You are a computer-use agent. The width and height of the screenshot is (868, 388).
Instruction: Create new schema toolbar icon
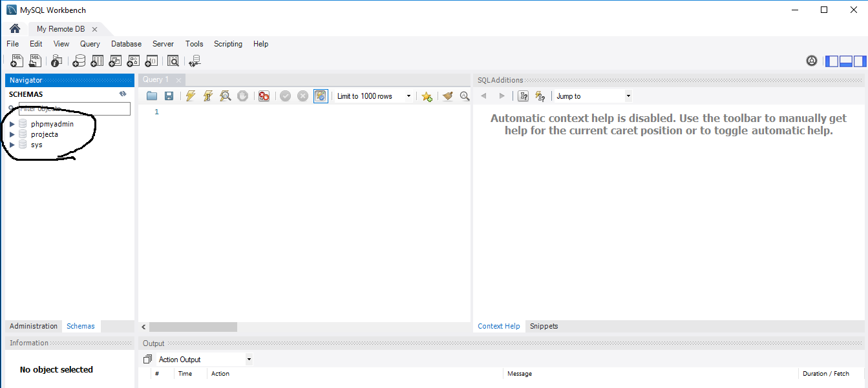(79, 61)
